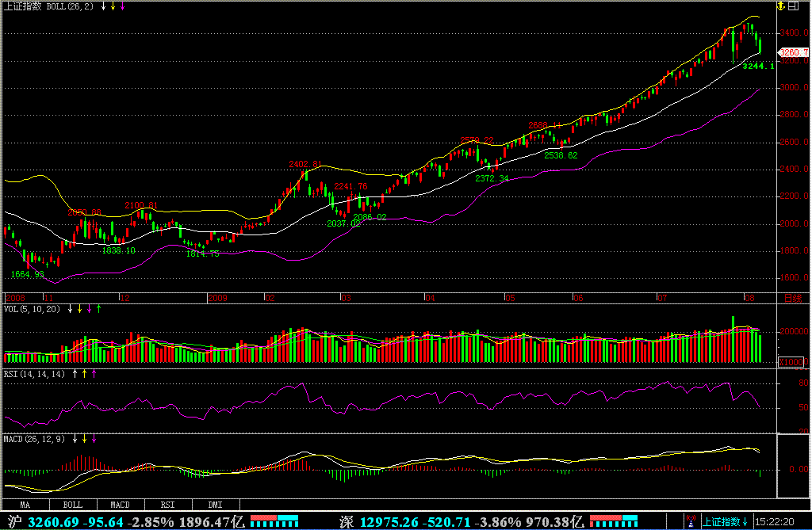
Task: Click the Shenzhen change -520.71
Action: tap(446, 521)
